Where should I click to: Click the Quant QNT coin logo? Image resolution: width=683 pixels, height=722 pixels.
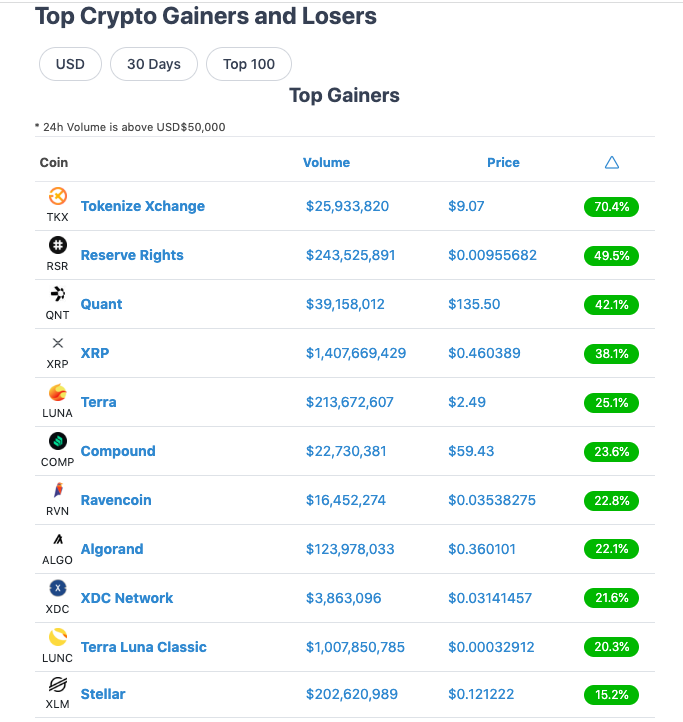click(x=58, y=294)
